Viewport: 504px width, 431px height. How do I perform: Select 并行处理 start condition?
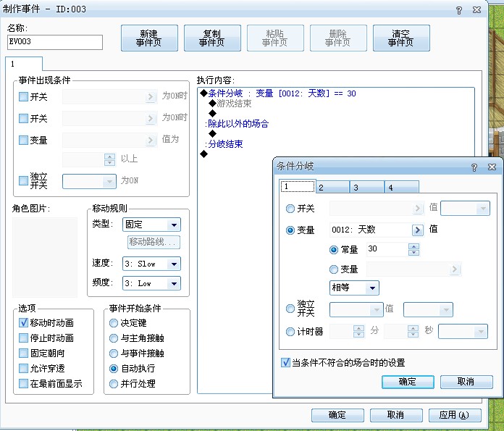pos(114,384)
